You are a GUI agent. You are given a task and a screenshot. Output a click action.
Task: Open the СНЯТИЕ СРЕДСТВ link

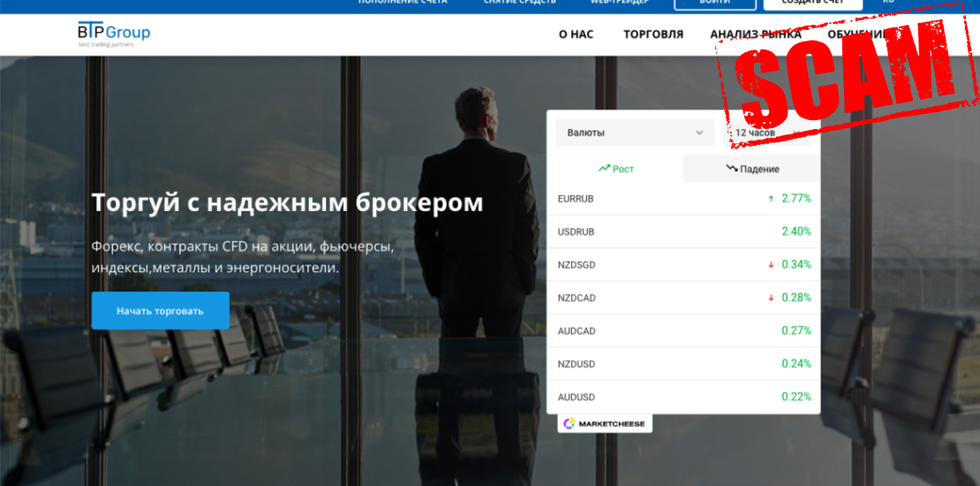point(519,2)
